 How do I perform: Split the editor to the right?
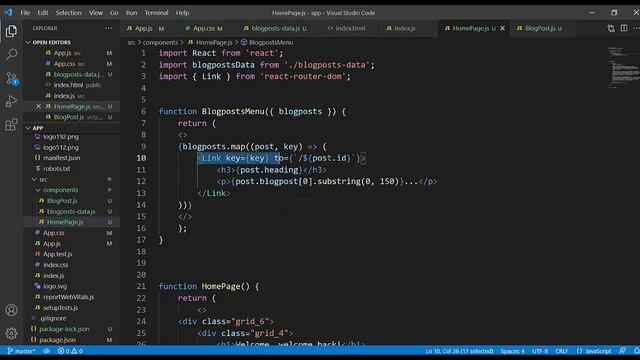pos(624,28)
